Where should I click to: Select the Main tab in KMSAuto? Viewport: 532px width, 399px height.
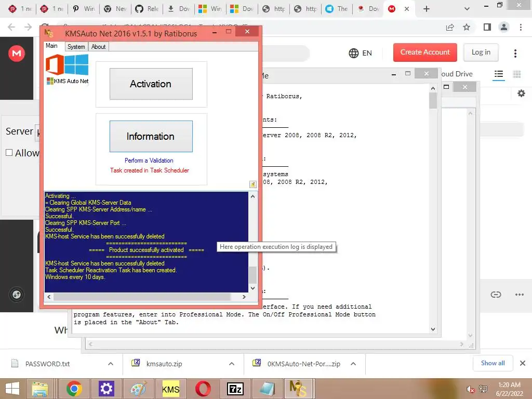click(x=52, y=46)
